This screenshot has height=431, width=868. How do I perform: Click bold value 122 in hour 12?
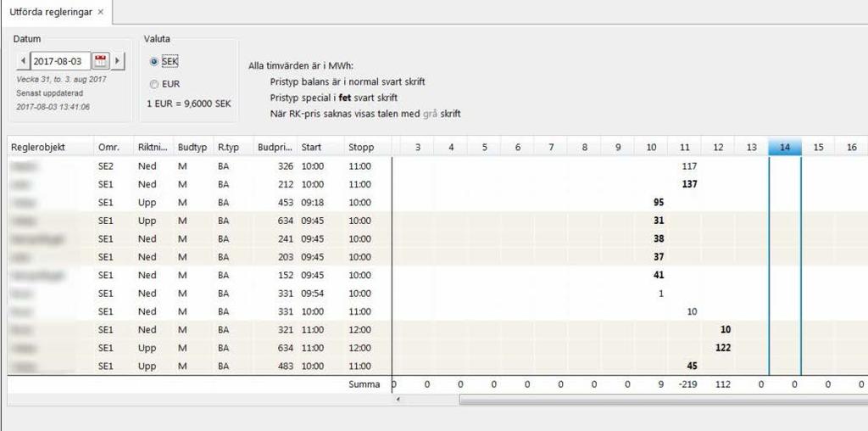tap(723, 348)
